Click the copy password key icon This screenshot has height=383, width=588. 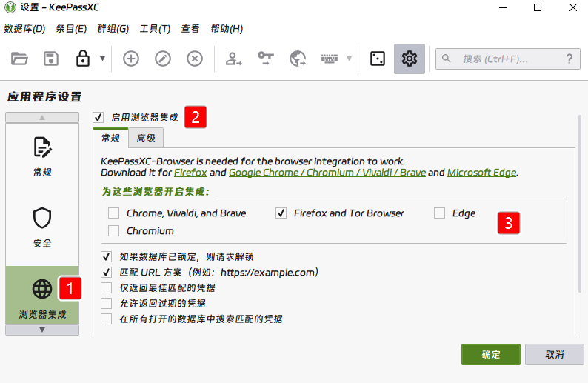point(266,59)
